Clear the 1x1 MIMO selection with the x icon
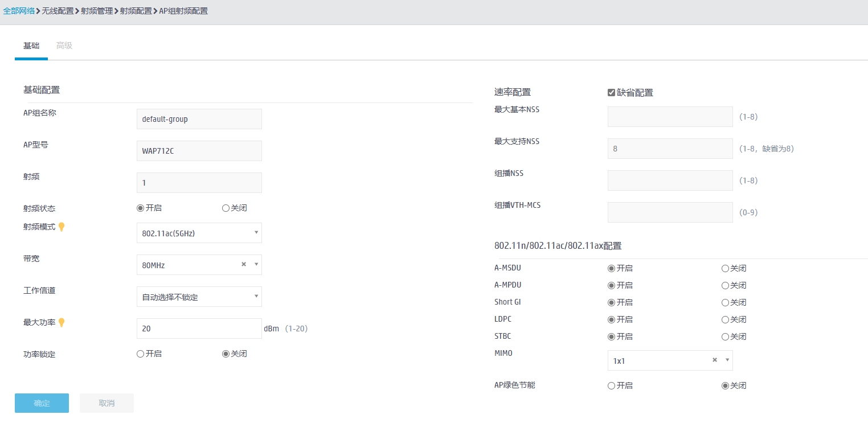Screen dimensions: 868x431 point(715,360)
